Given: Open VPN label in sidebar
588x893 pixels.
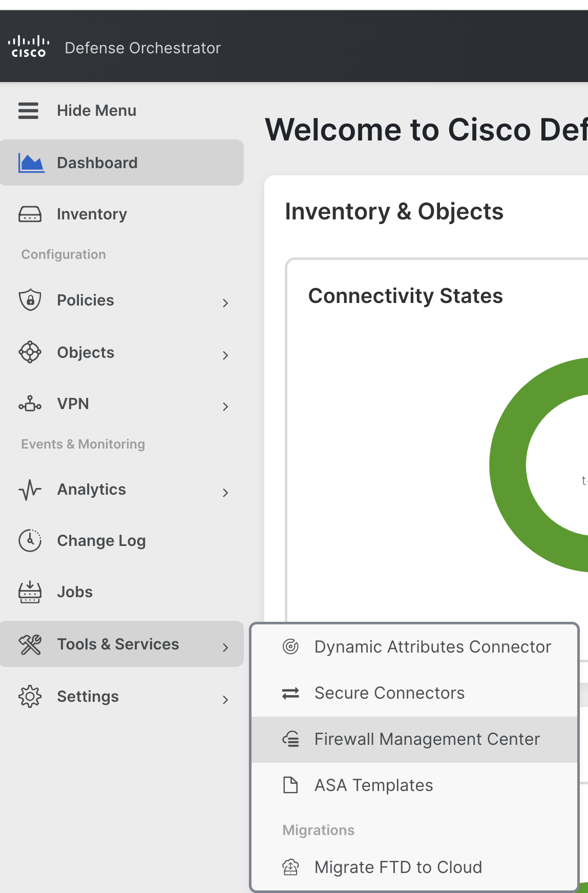Looking at the screenshot, I should (73, 404).
